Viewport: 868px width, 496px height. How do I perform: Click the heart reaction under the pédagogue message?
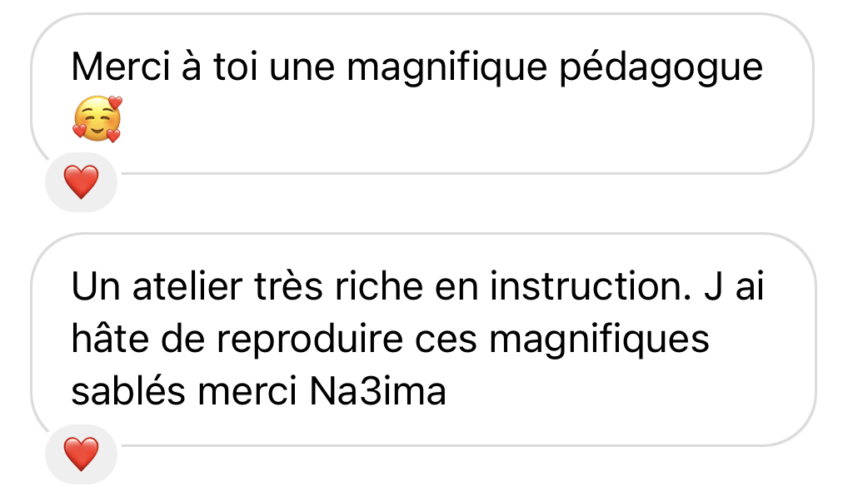[81, 182]
